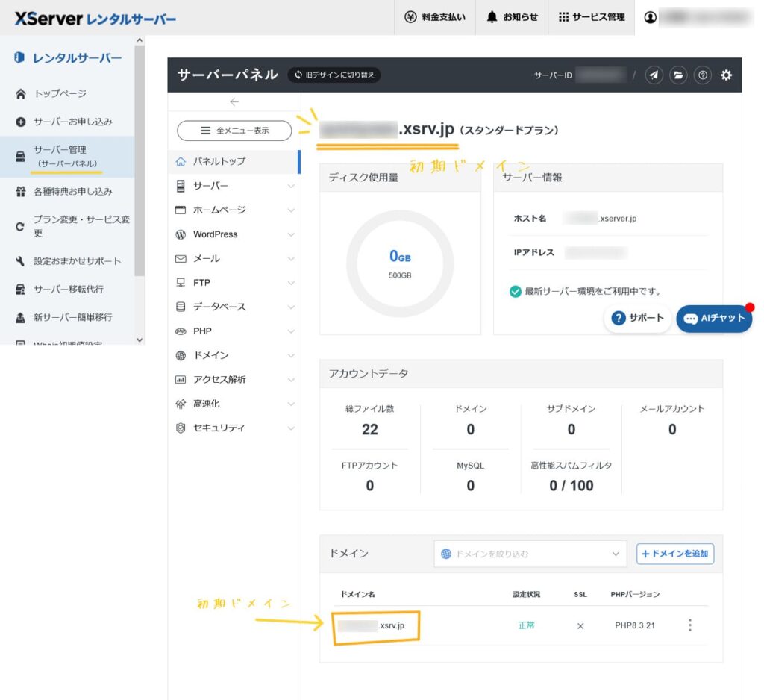
Task: Expand the ホームページ menu section
Action: [x=234, y=210]
